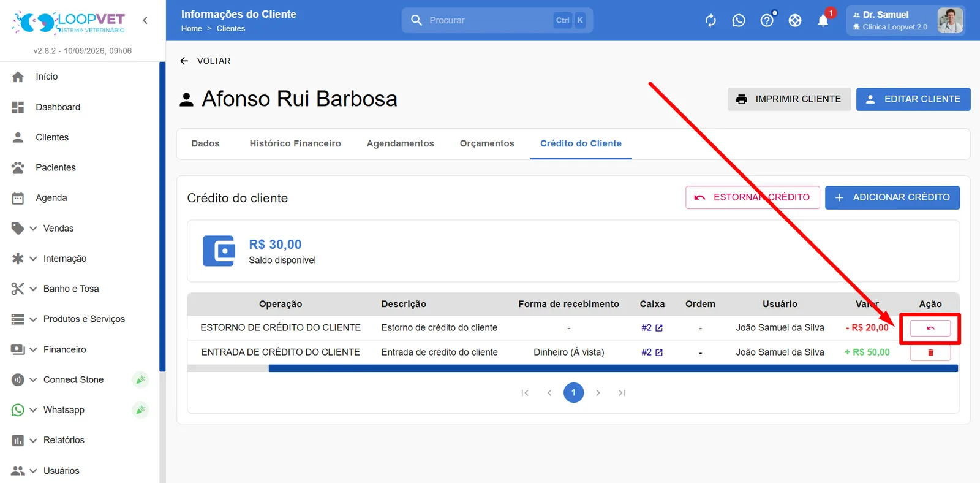
Task: Click EDITAR CLIENTE button
Action: [913, 99]
